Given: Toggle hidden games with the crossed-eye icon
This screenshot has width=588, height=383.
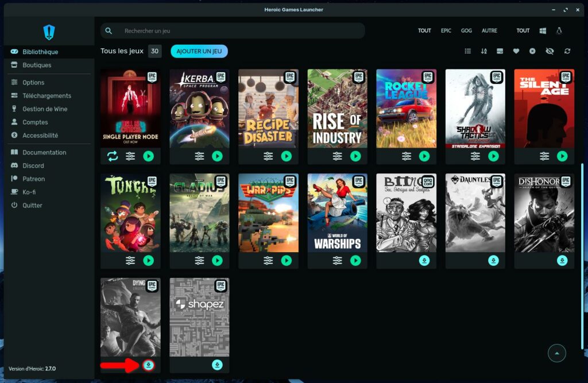Looking at the screenshot, I should (550, 51).
